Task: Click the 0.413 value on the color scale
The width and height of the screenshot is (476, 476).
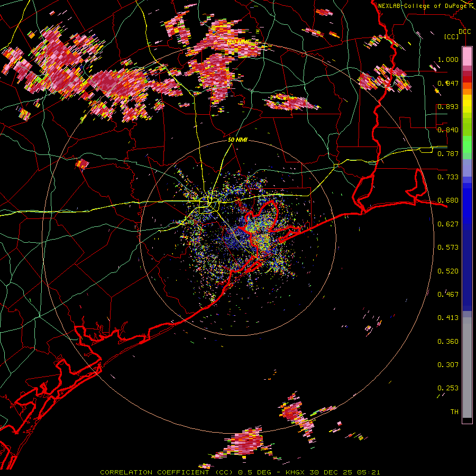Action: click(x=448, y=317)
